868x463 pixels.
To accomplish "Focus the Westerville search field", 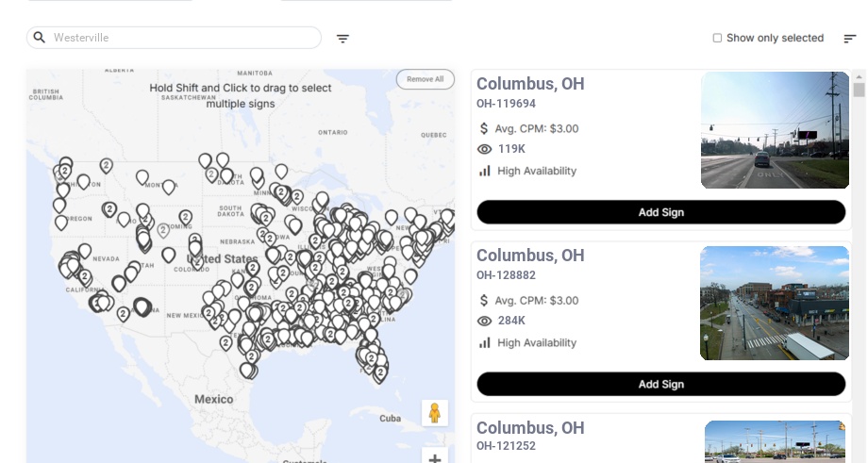I will tap(184, 38).
